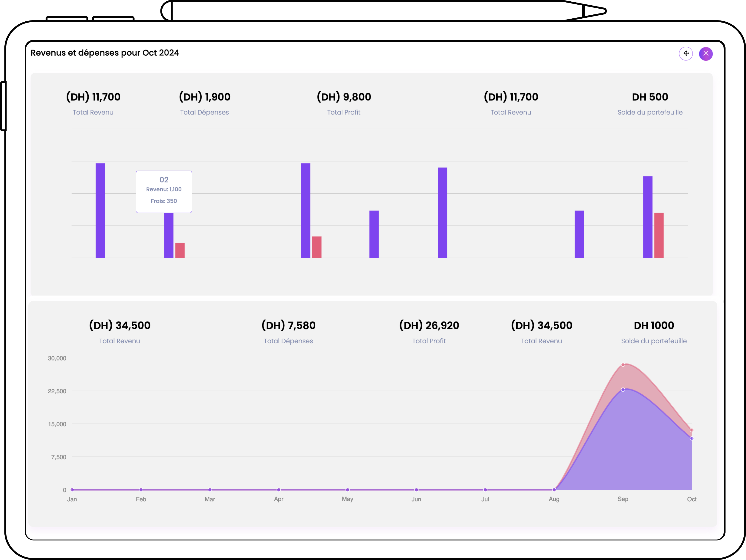Click the Oct pink data point
This screenshot has width=746, height=560.
[691, 430]
